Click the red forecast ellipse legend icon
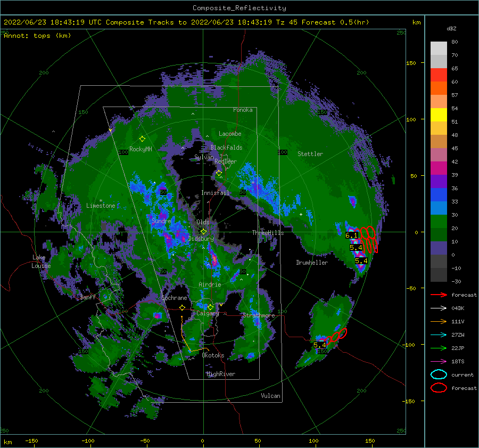479x448 pixels. pos(439,388)
